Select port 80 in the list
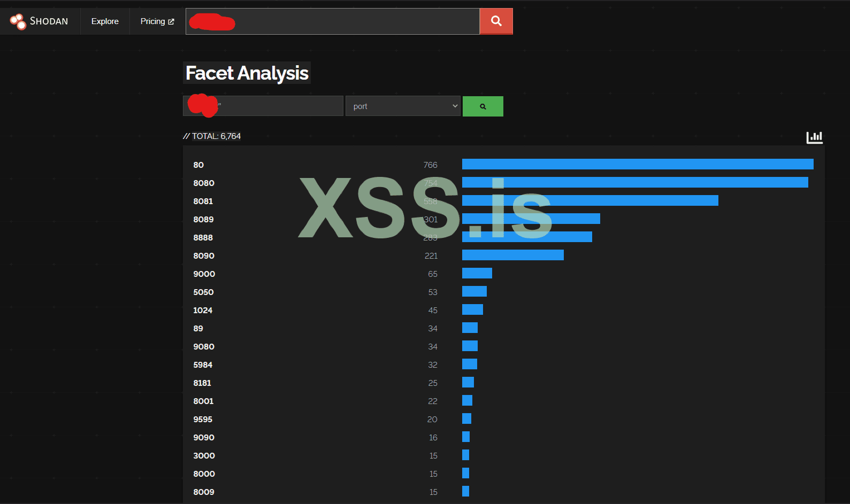The width and height of the screenshot is (850, 504). pyautogui.click(x=198, y=165)
